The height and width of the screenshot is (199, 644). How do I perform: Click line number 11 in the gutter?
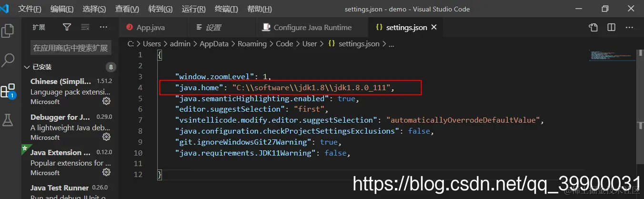point(138,164)
